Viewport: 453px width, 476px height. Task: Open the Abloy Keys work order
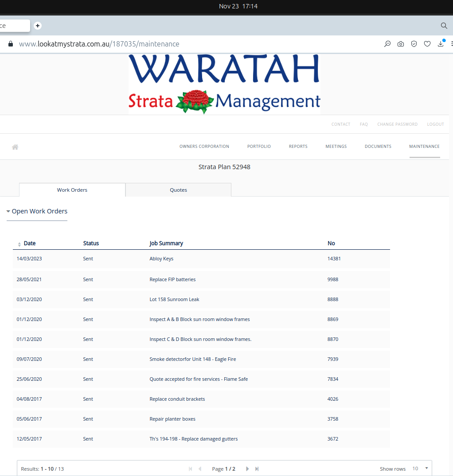[x=201, y=259]
